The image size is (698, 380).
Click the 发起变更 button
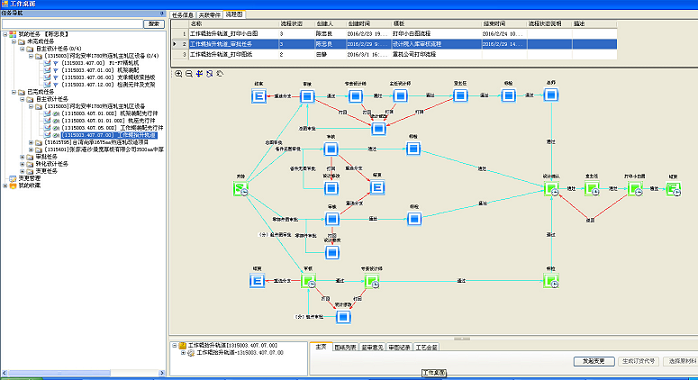pyautogui.click(x=594, y=361)
